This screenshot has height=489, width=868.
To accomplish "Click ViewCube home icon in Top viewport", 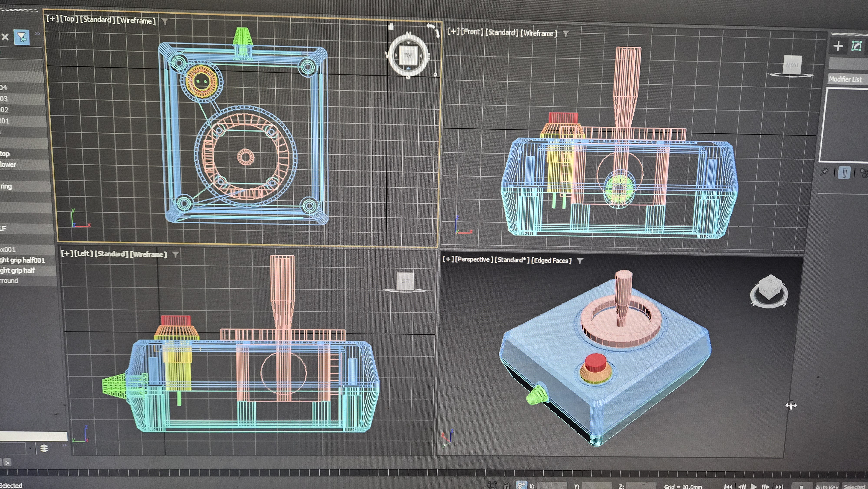I will pos(391,26).
